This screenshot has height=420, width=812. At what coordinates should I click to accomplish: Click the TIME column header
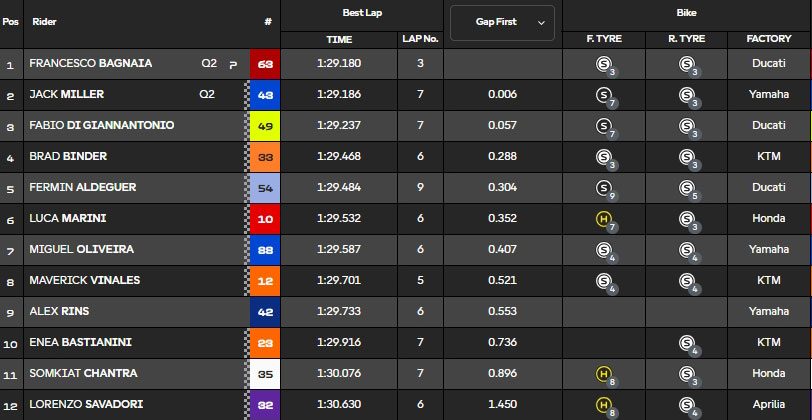(340, 39)
